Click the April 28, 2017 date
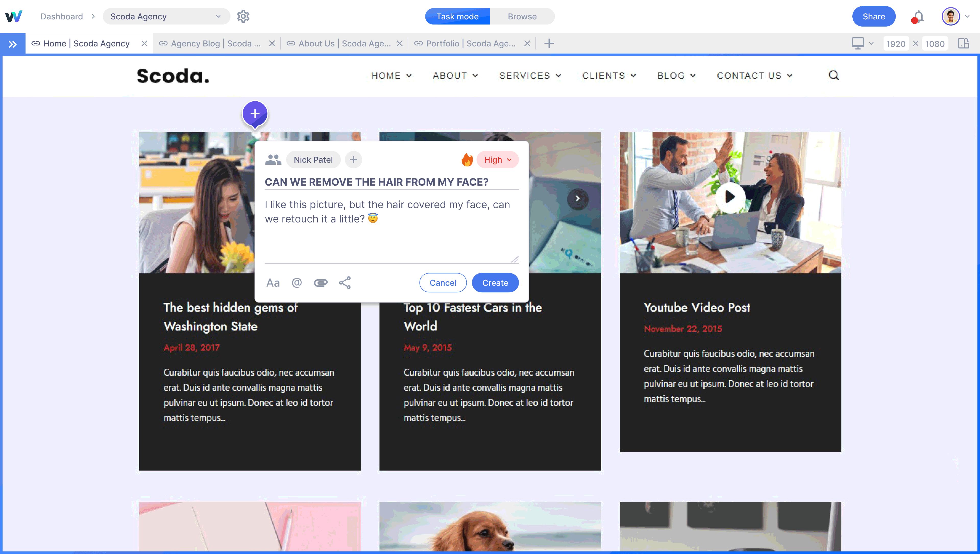The height and width of the screenshot is (554, 980). 191,347
